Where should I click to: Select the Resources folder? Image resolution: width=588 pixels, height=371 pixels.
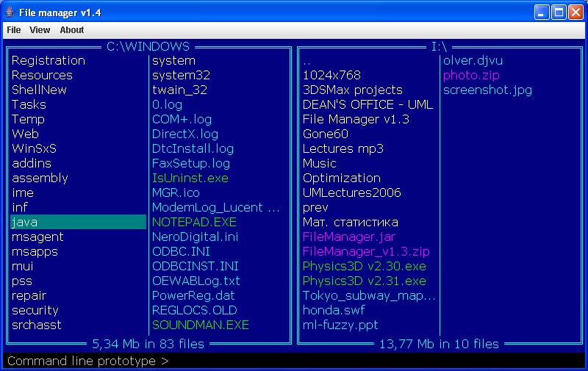(x=42, y=75)
